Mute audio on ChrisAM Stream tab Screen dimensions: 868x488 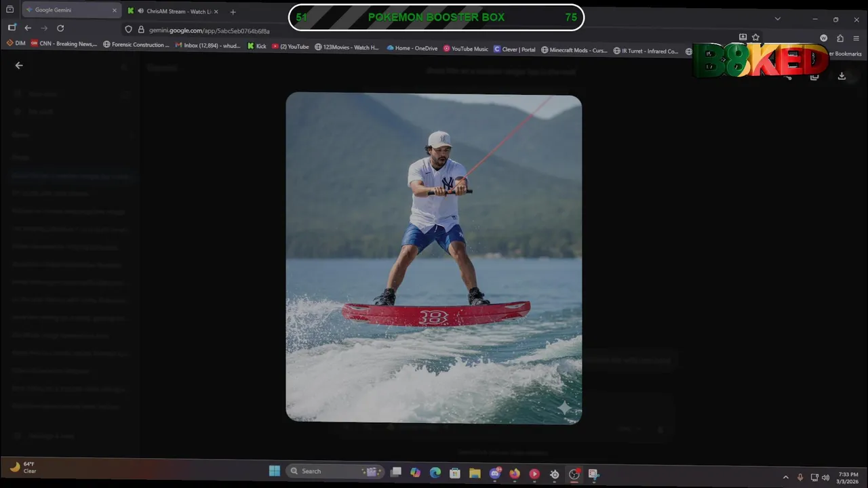click(x=140, y=11)
